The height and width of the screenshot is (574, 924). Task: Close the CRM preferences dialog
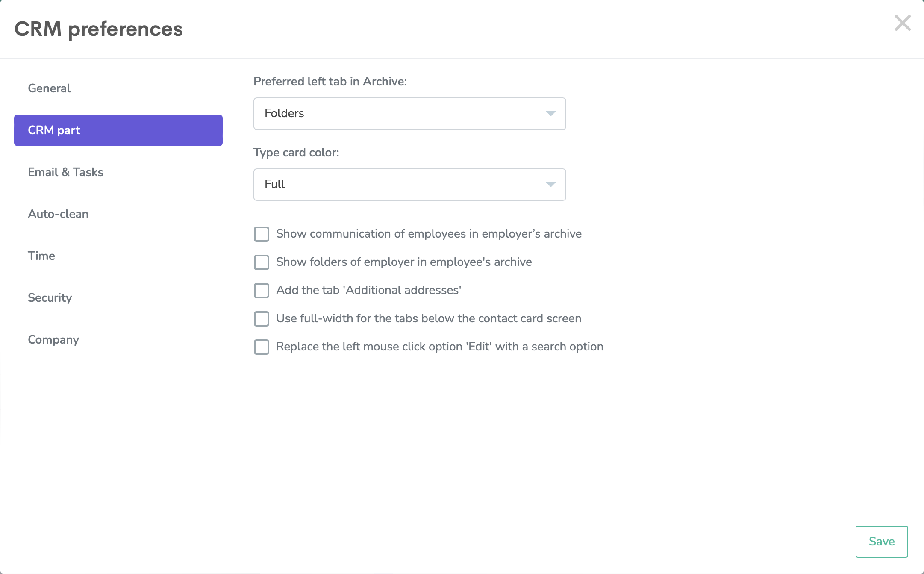[902, 23]
